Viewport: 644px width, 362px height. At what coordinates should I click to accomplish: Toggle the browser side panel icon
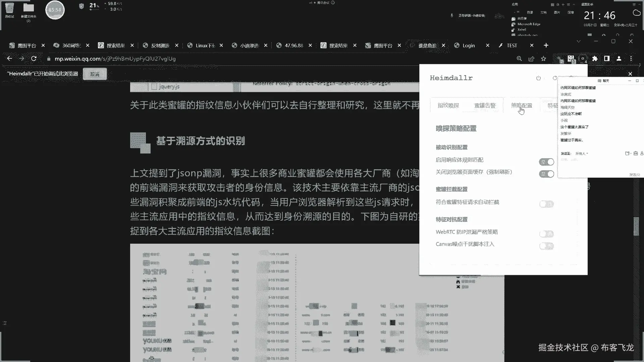607,59
